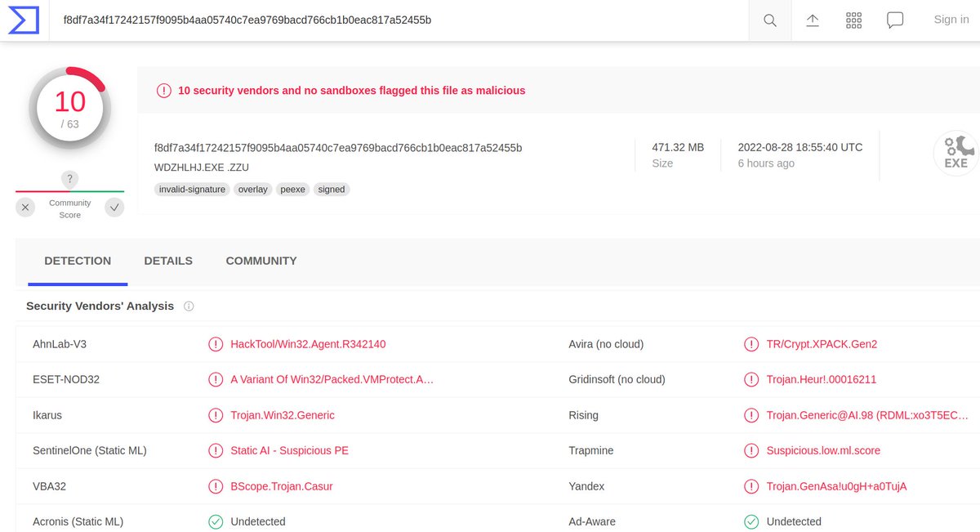Click the WDZHLHJ.EXE .ZZU file name
This screenshot has width=980, height=532.
pos(202,168)
